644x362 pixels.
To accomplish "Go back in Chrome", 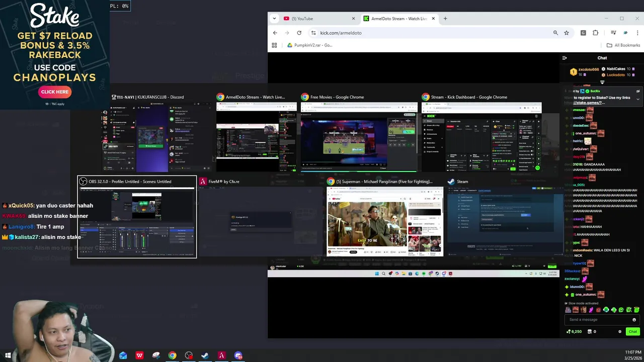I will [x=275, y=33].
